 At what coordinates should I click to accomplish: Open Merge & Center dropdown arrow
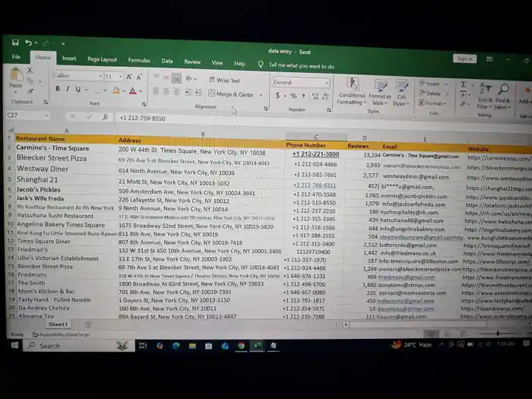(261, 95)
